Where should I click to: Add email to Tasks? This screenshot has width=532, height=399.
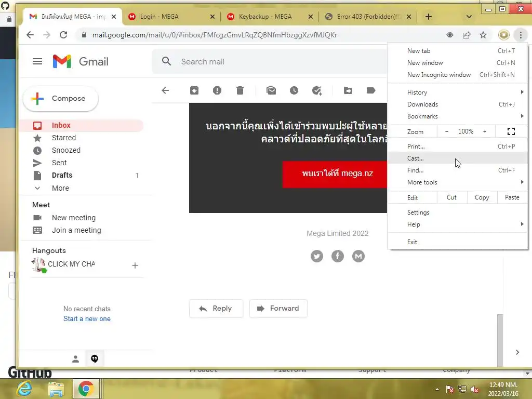point(317,90)
